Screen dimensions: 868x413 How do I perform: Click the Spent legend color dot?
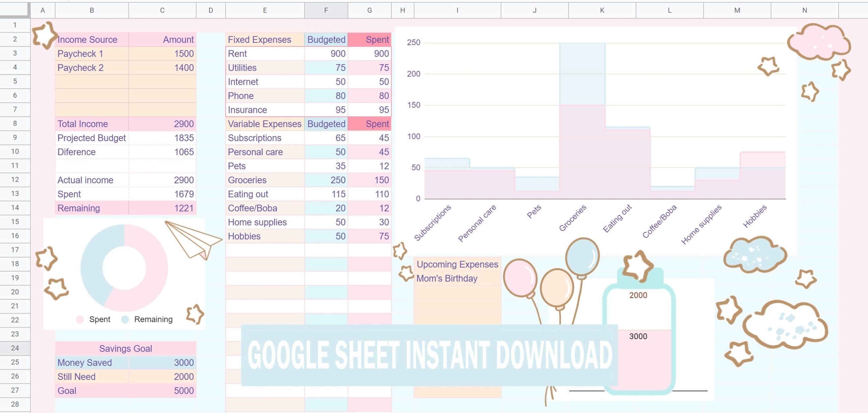click(80, 319)
